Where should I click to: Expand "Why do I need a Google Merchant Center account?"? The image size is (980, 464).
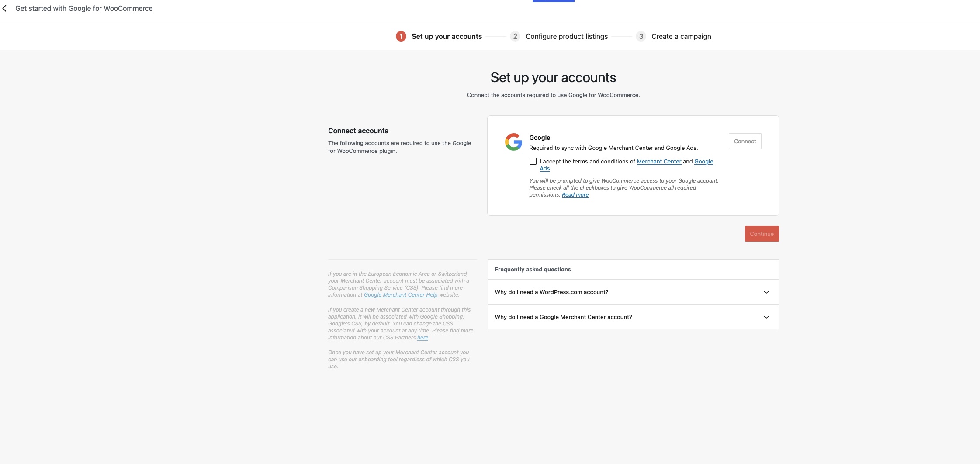[563, 317]
